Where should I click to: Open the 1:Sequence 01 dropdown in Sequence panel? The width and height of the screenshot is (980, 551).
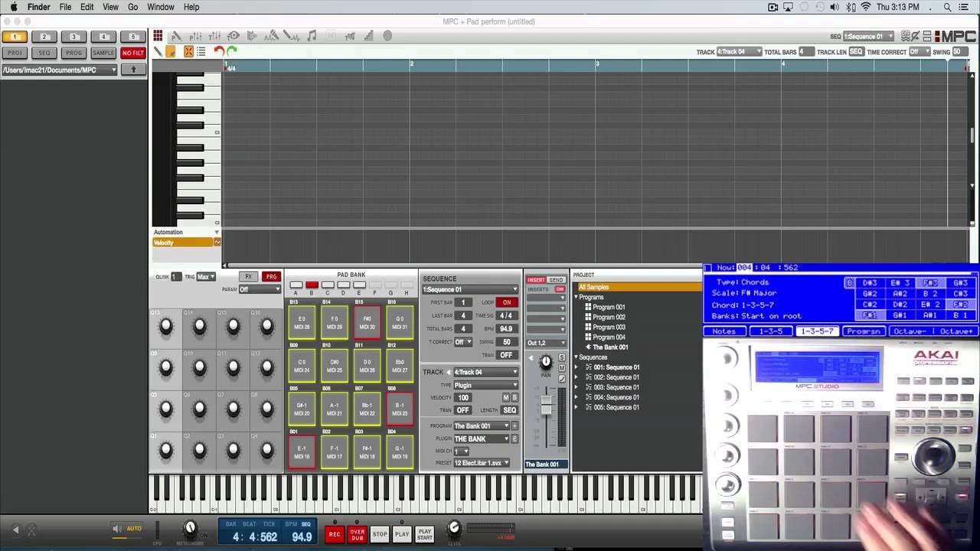470,290
